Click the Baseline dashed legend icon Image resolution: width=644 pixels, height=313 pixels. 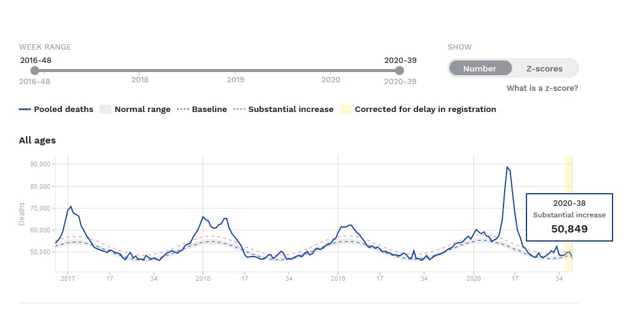(x=182, y=110)
